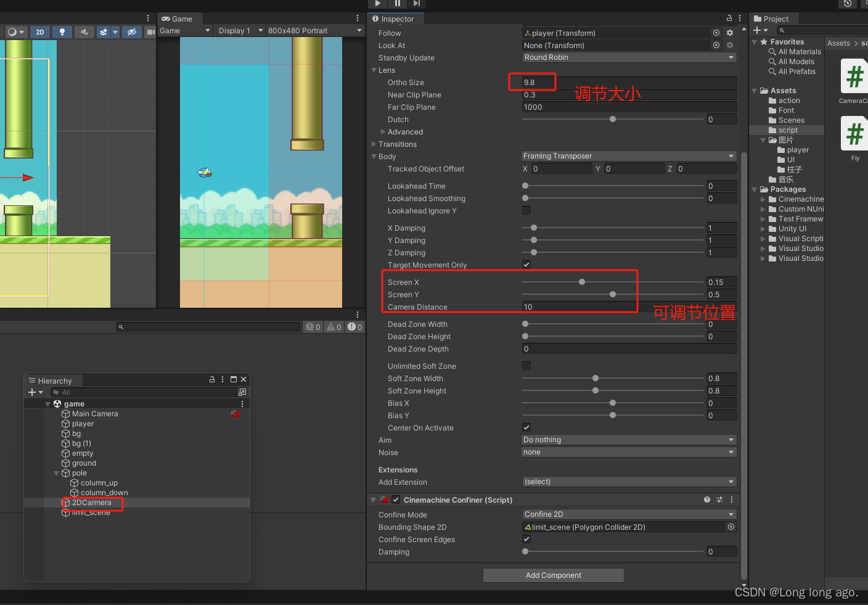Screen dimensions: 868x605
Task: Open the 800x480 Portrait resolution dropdown
Action: point(315,31)
